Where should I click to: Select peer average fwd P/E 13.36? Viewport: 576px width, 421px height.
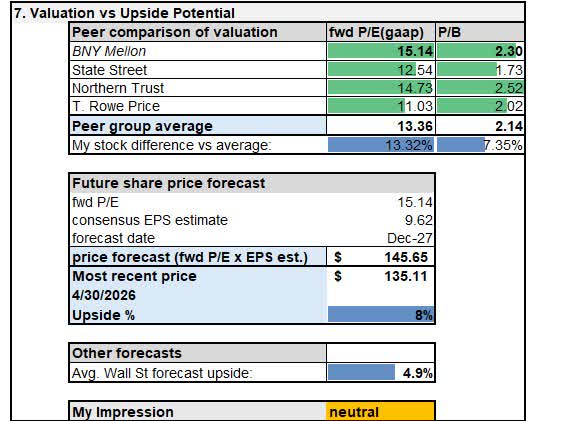tap(415, 126)
